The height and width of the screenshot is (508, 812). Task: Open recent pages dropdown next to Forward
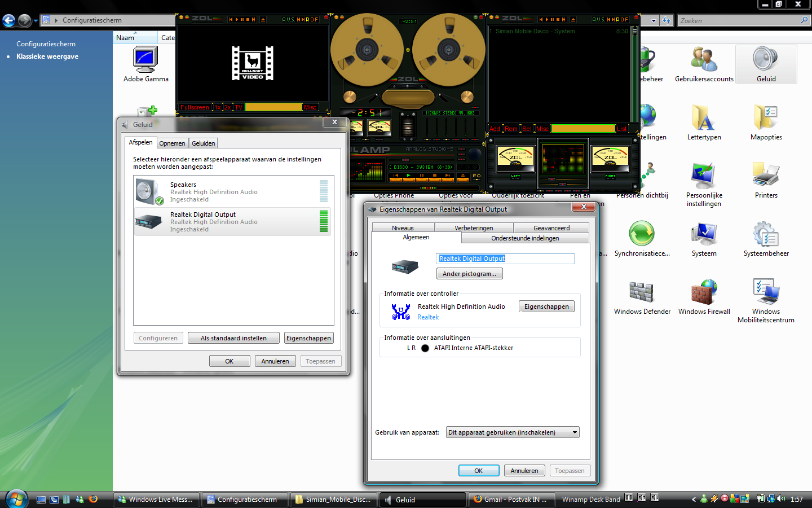(x=36, y=21)
